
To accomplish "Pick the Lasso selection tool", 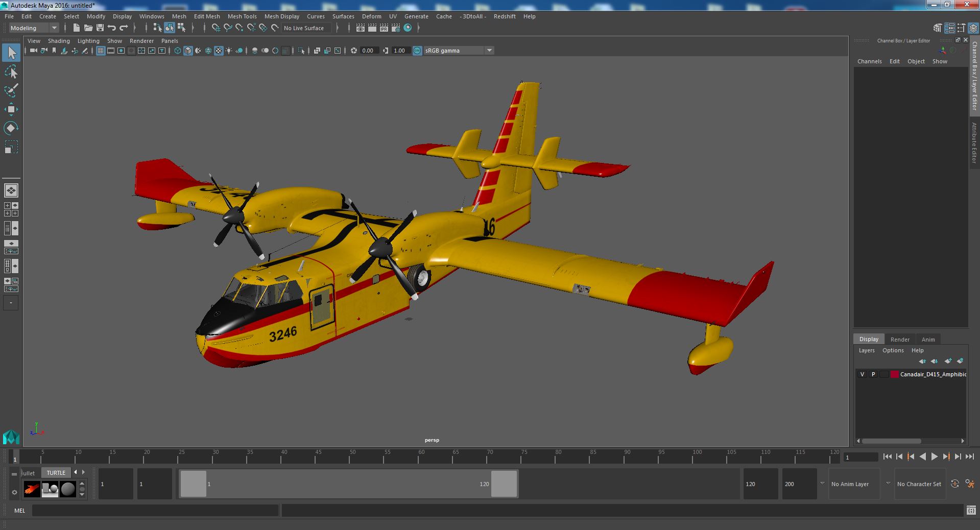I will point(11,72).
